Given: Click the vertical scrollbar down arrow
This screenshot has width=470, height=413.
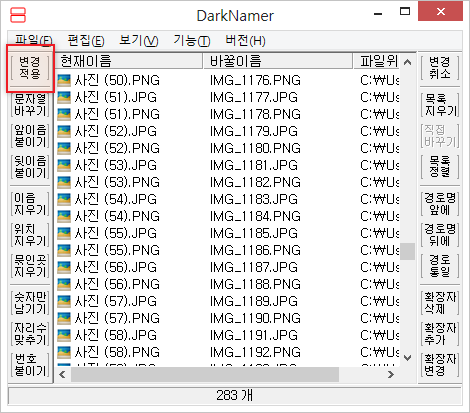Looking at the screenshot, I should [x=407, y=358].
